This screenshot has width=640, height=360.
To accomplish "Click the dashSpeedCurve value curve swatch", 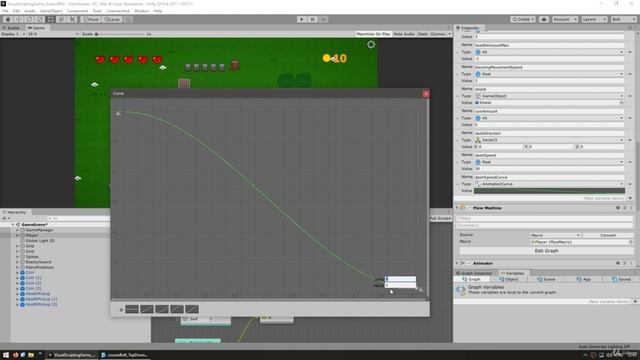I will pos(549,191).
